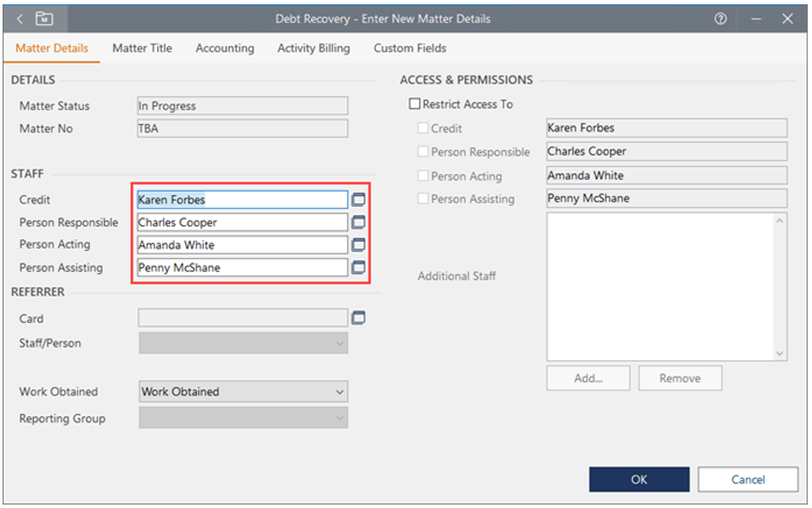The image size is (812, 508).
Task: Enable the Restrict Access To checkbox
Action: pos(415,105)
